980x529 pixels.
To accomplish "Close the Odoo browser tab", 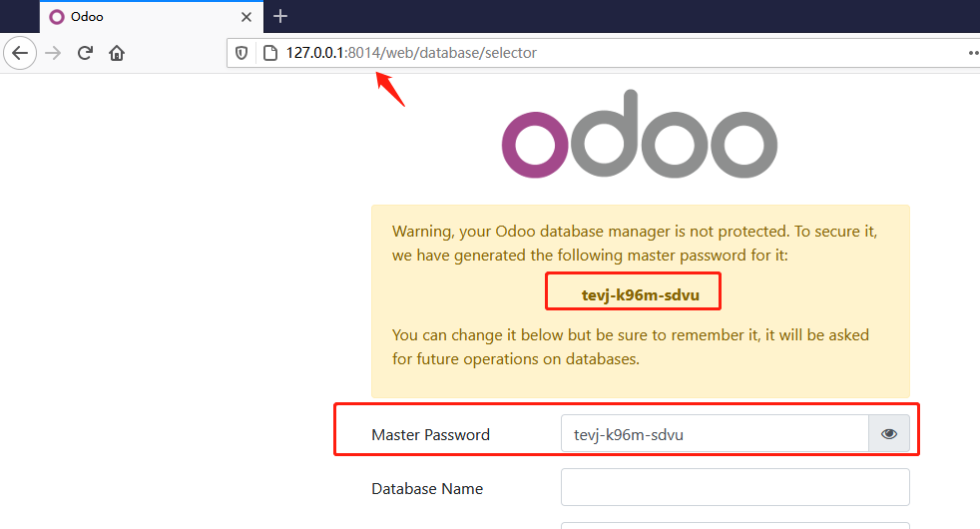I will [x=245, y=16].
